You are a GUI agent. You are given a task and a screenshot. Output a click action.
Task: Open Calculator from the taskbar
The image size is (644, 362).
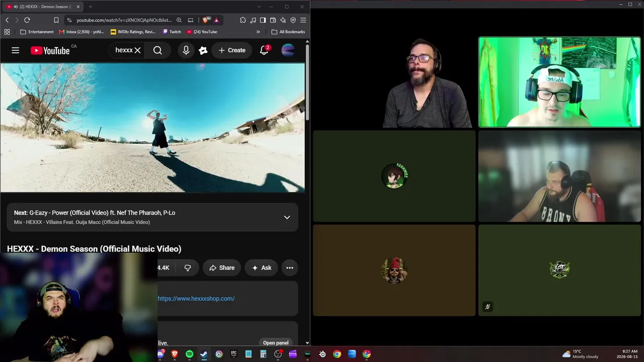pos(263,354)
